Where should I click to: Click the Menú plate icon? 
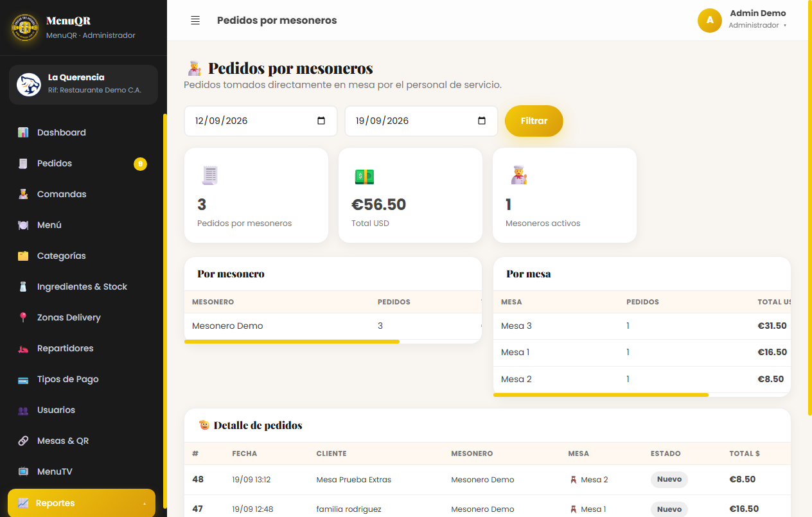23,225
